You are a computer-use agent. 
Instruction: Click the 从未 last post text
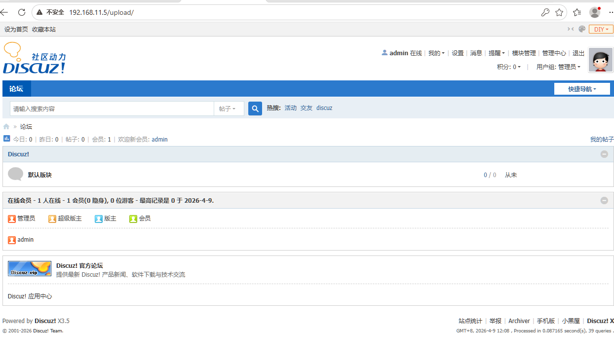[x=511, y=175]
